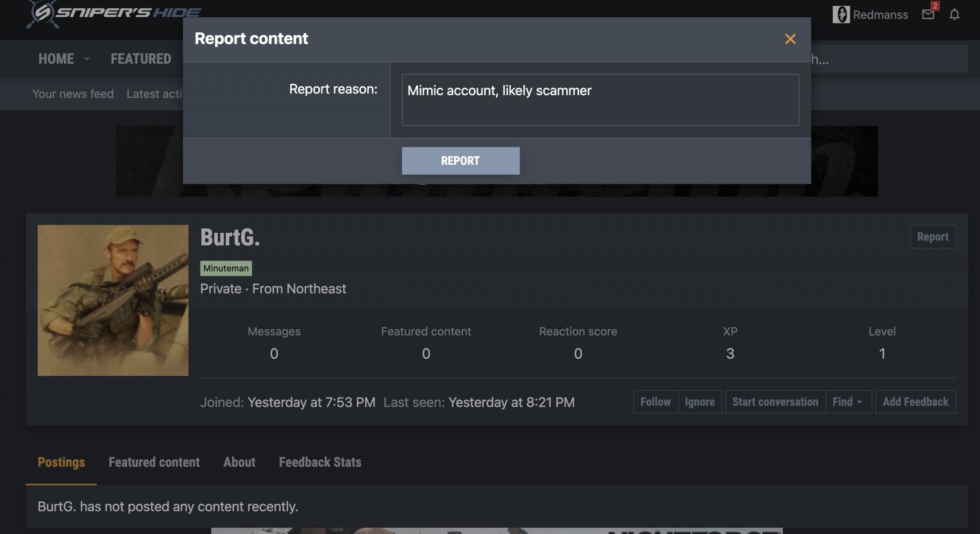The height and width of the screenshot is (534, 980).
Task: Switch to the Featured content tab
Action: 154,462
